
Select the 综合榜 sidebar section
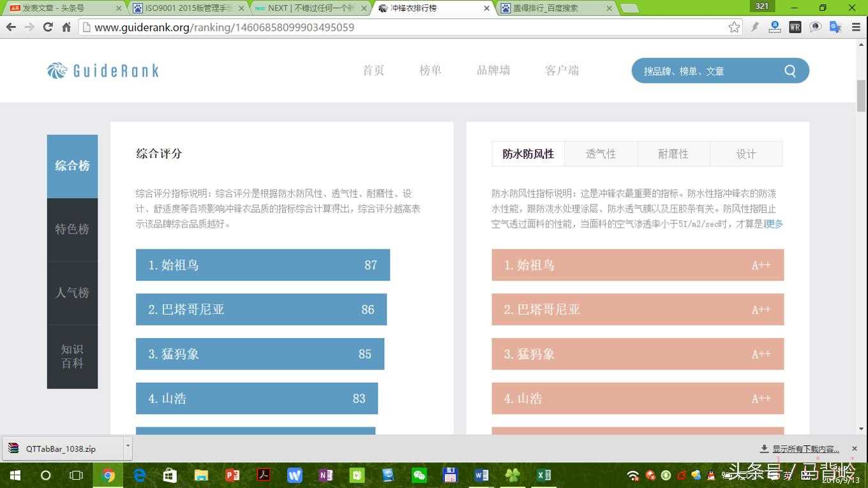(72, 166)
